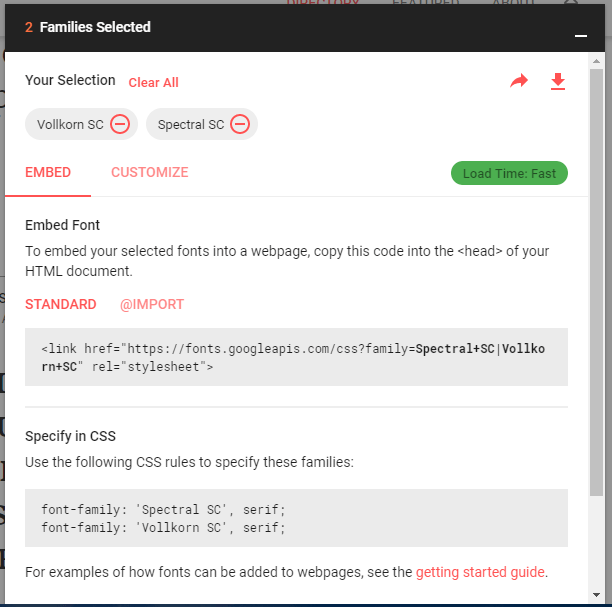
Task: Open the getting started guide link
Action: [480, 572]
